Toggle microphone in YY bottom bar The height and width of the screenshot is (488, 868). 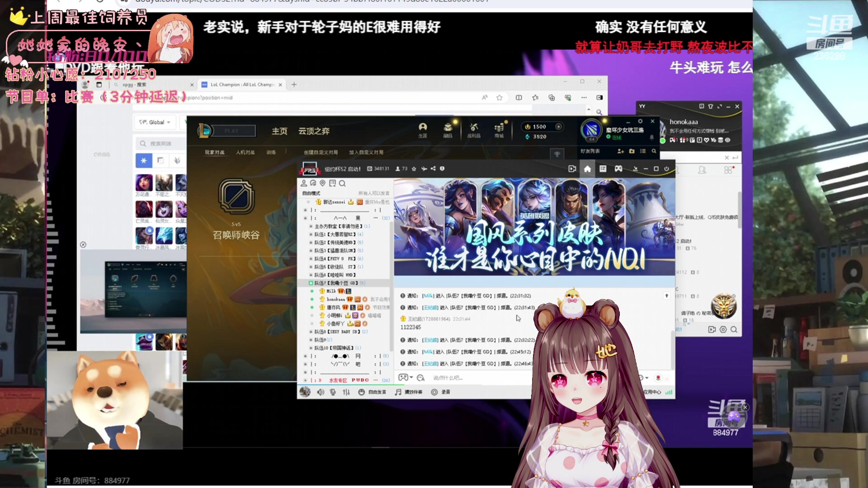pos(333,392)
